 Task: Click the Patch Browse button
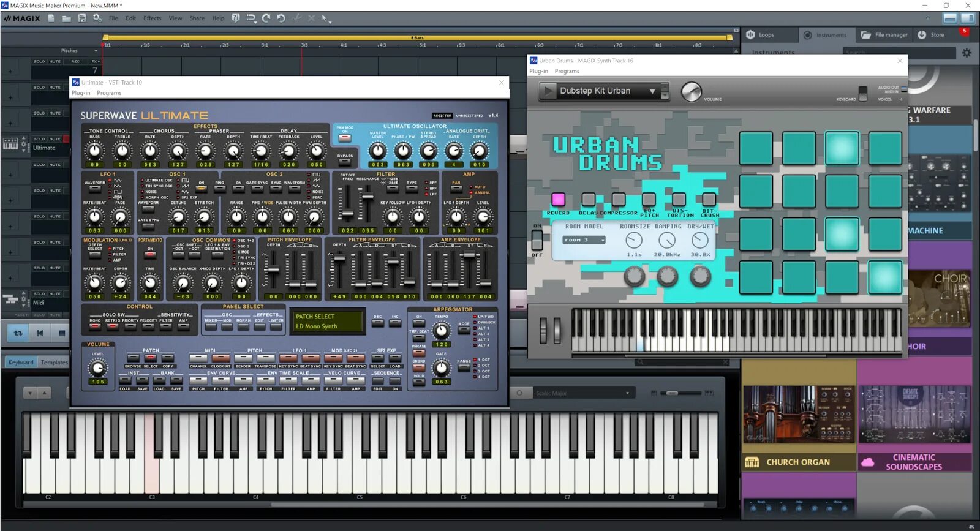coord(133,358)
